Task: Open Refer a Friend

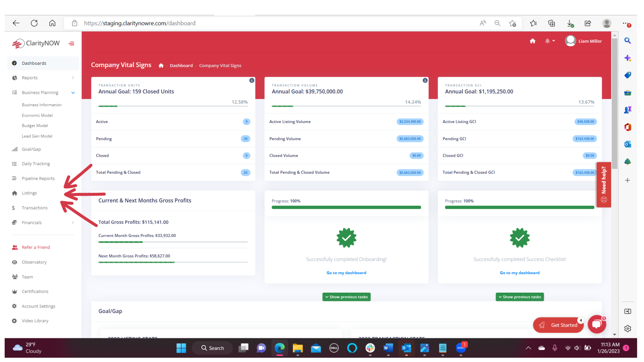Action: 36,247
